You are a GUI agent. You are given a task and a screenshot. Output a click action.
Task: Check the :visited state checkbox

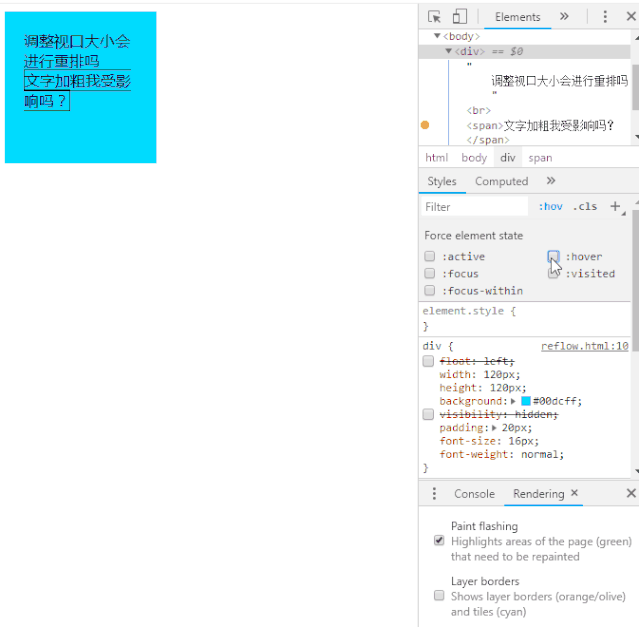click(553, 273)
